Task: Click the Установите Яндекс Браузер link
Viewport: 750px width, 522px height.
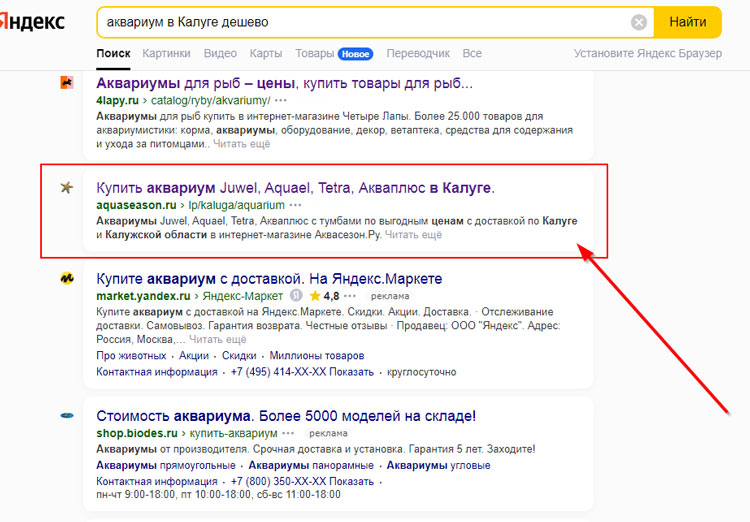Action: [x=647, y=53]
